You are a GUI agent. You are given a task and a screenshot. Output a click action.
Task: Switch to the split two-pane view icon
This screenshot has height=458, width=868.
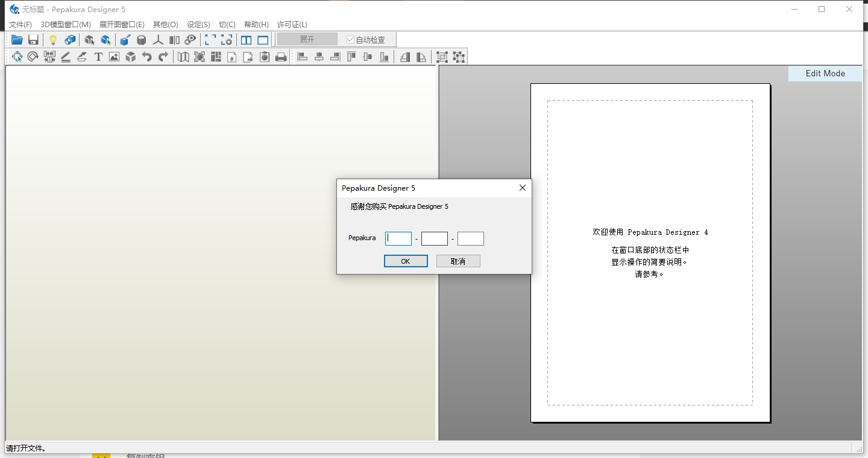(246, 40)
